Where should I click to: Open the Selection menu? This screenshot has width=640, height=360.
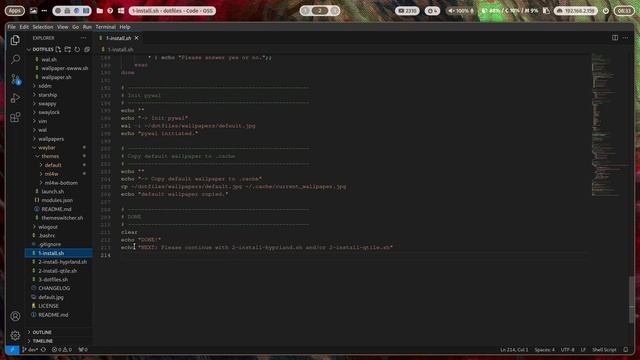click(x=43, y=27)
